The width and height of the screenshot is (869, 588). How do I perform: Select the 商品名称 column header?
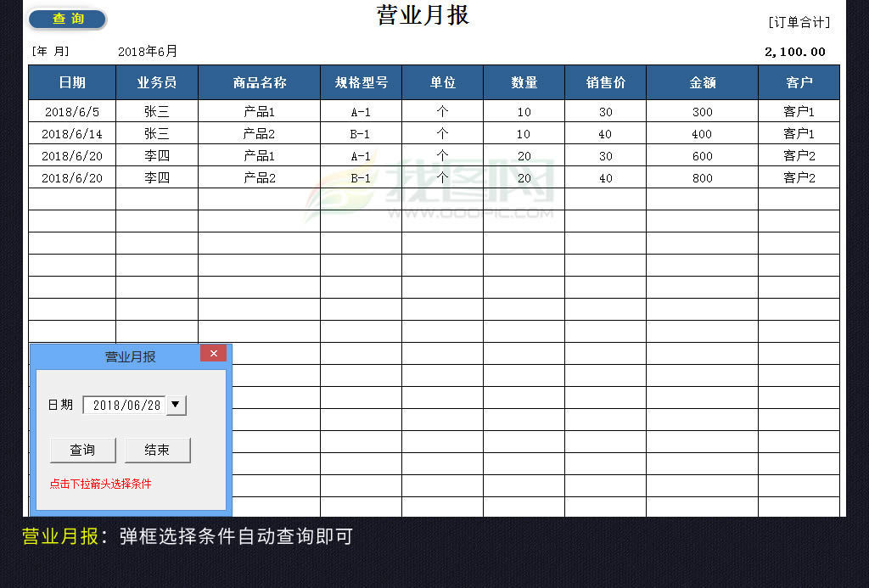click(259, 82)
